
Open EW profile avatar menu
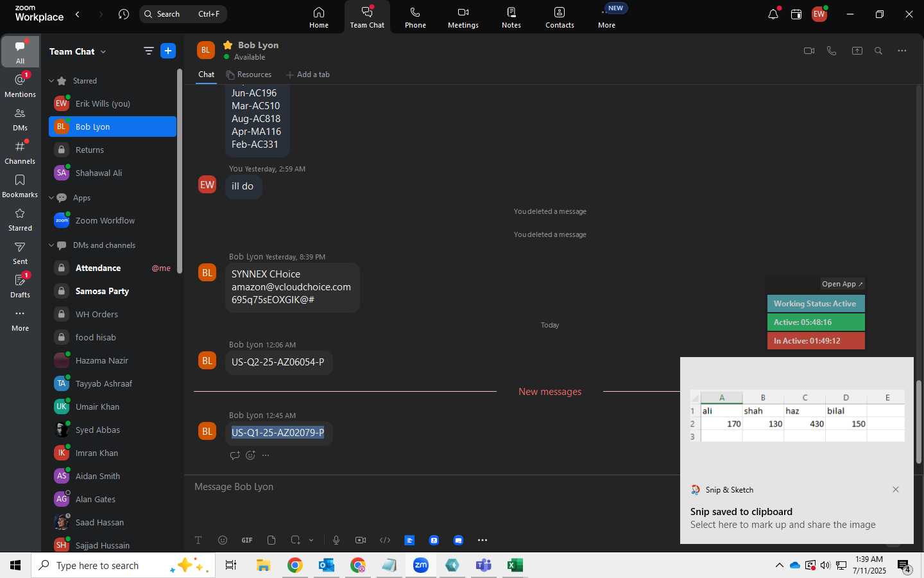click(819, 14)
